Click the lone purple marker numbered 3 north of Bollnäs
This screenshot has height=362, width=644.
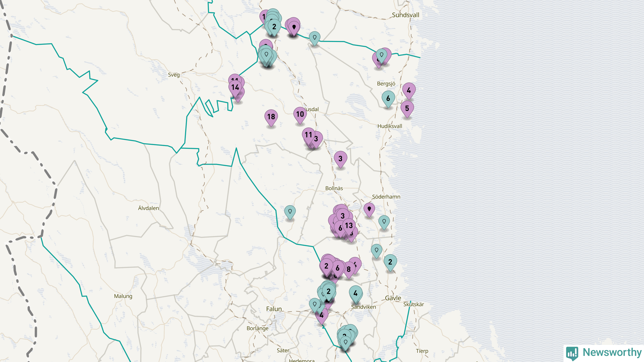(x=340, y=160)
